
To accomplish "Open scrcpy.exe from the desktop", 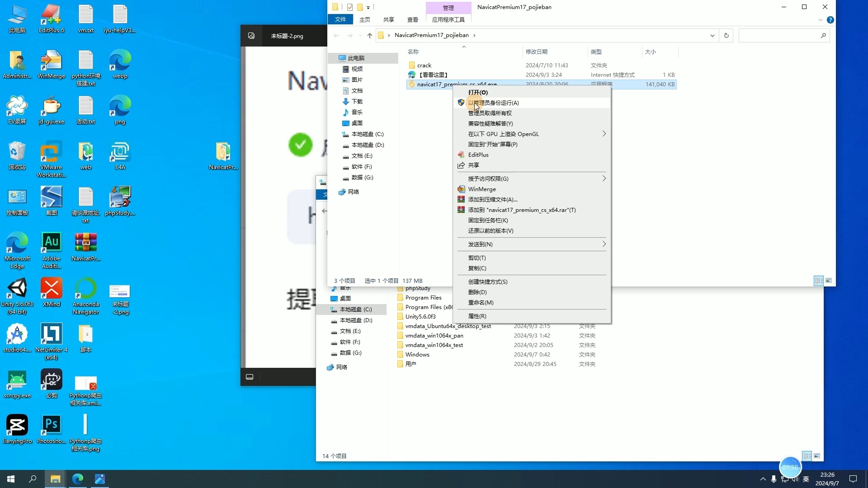I will 17,381.
